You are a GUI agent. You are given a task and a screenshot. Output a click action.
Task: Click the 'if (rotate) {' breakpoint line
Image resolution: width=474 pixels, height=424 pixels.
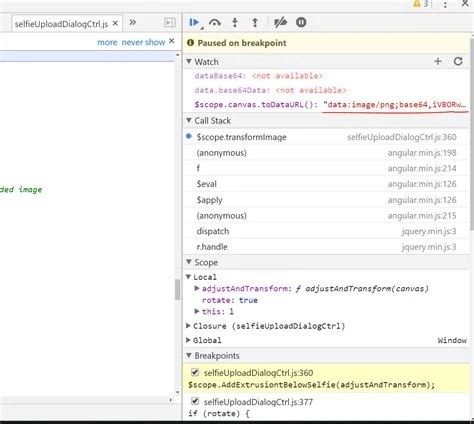click(x=219, y=414)
